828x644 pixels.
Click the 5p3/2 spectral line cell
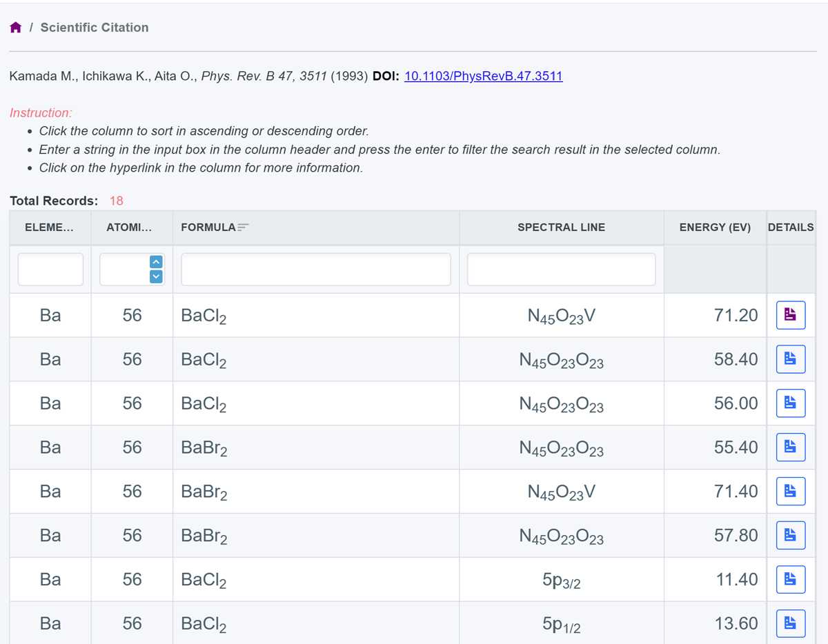pyautogui.click(x=561, y=581)
